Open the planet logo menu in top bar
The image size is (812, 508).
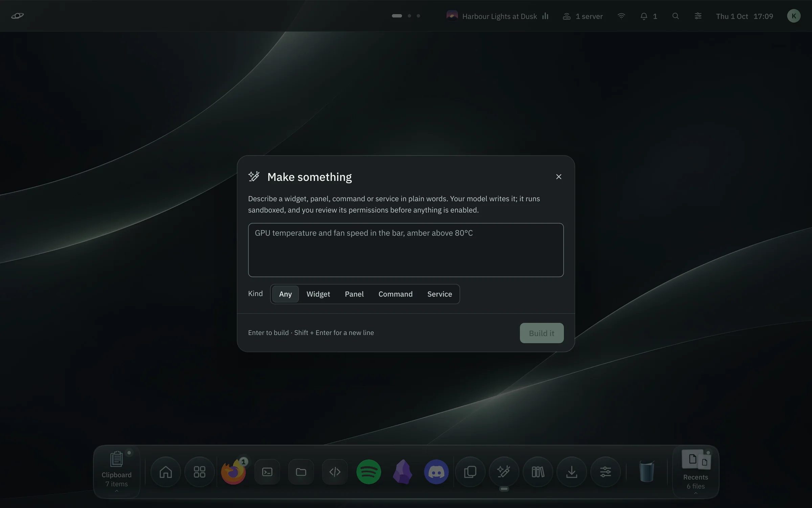17,16
